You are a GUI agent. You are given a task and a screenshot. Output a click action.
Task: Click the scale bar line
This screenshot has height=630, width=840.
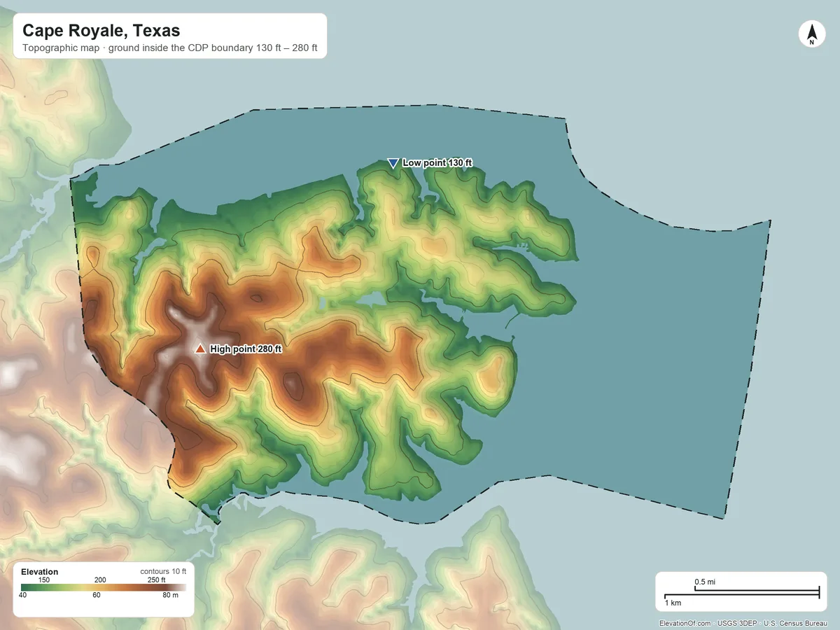click(x=741, y=593)
